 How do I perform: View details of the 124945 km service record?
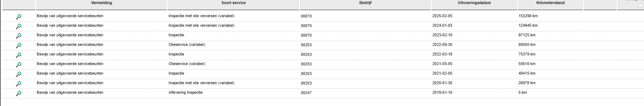click(x=19, y=26)
